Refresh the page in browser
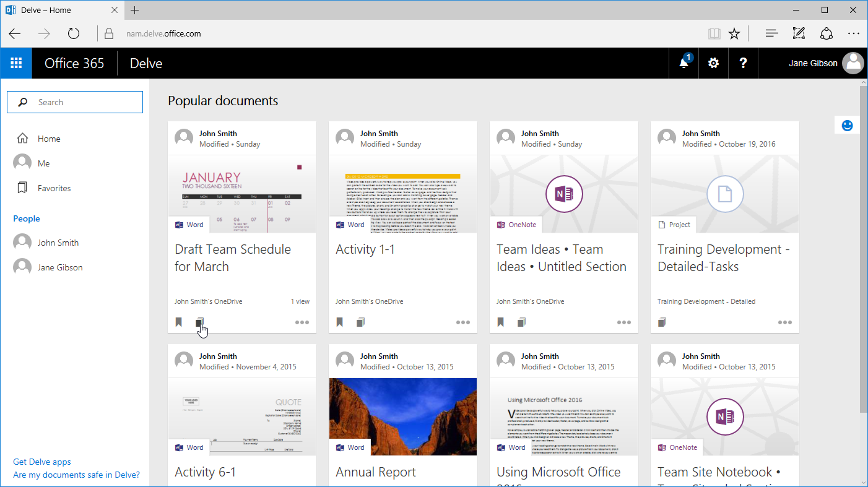 [x=74, y=34]
